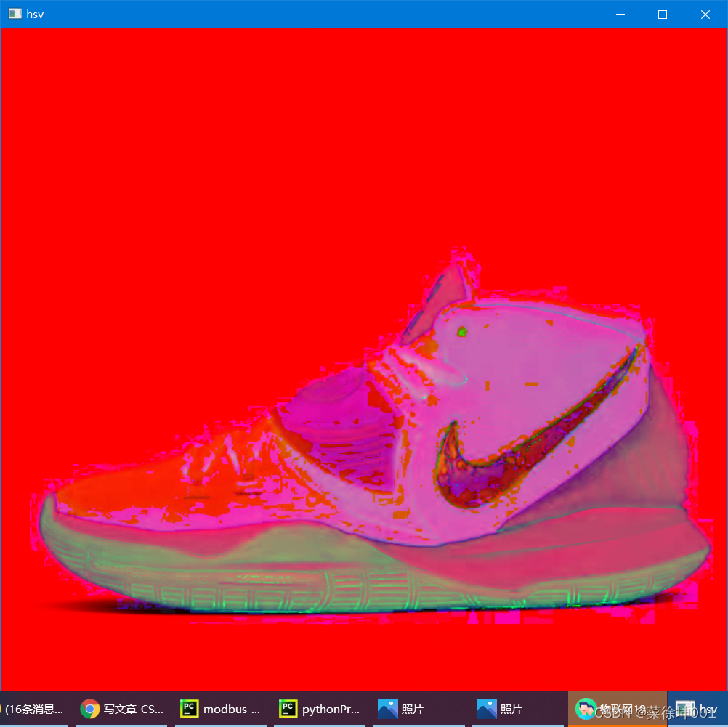Maximize the hsv window

pos(663,15)
